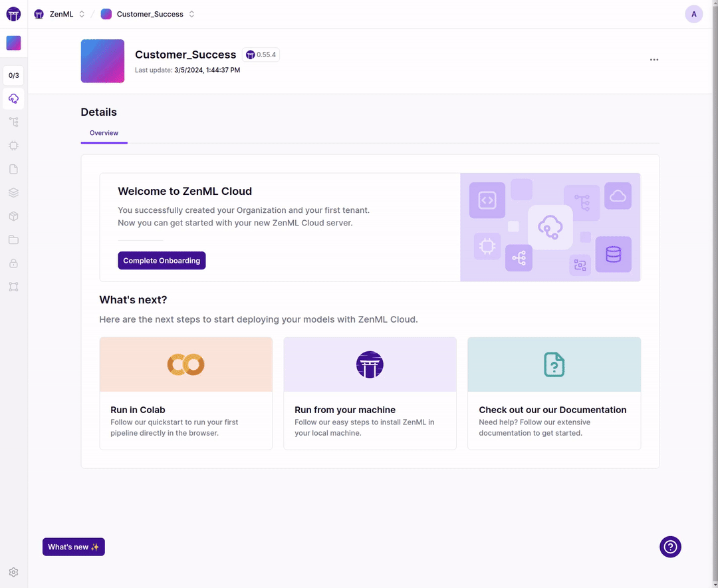Select the Overview tab
Viewport: 718px width, 588px height.
coord(104,133)
